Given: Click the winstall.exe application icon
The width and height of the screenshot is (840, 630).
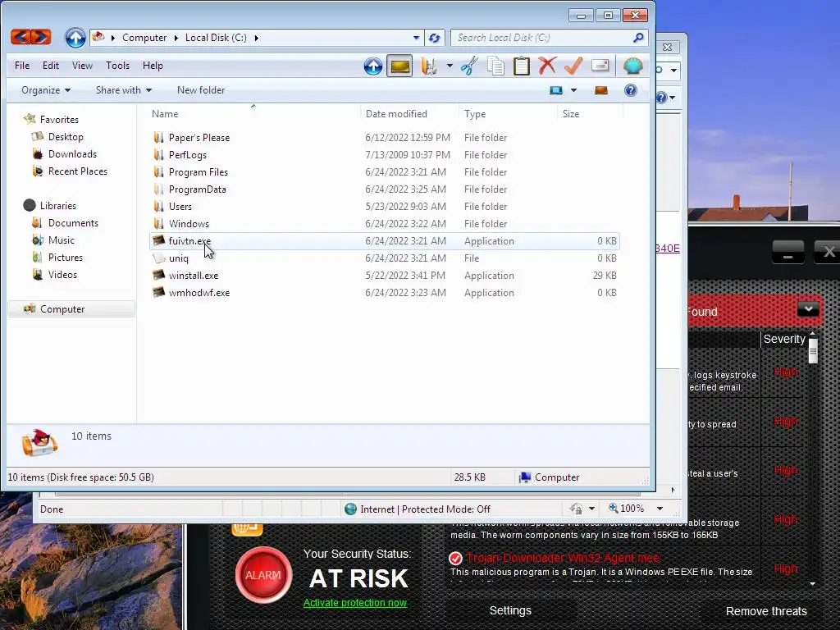Looking at the screenshot, I should (x=158, y=276).
